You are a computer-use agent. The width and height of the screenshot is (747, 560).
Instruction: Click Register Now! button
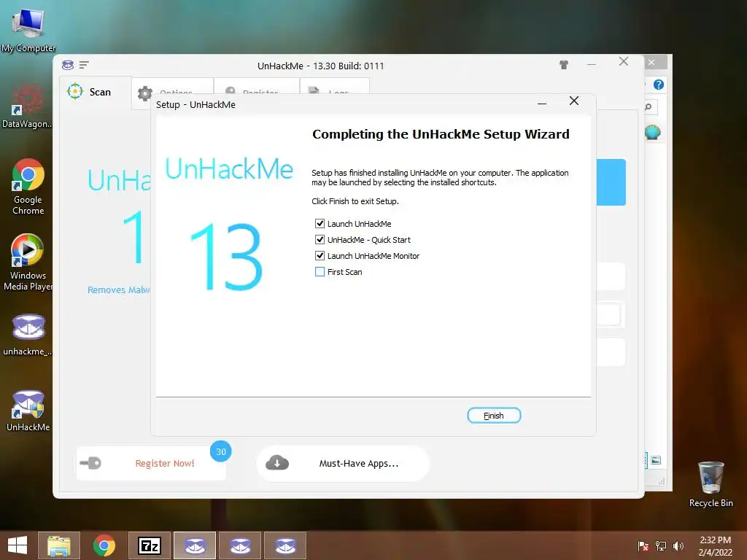tap(151, 463)
